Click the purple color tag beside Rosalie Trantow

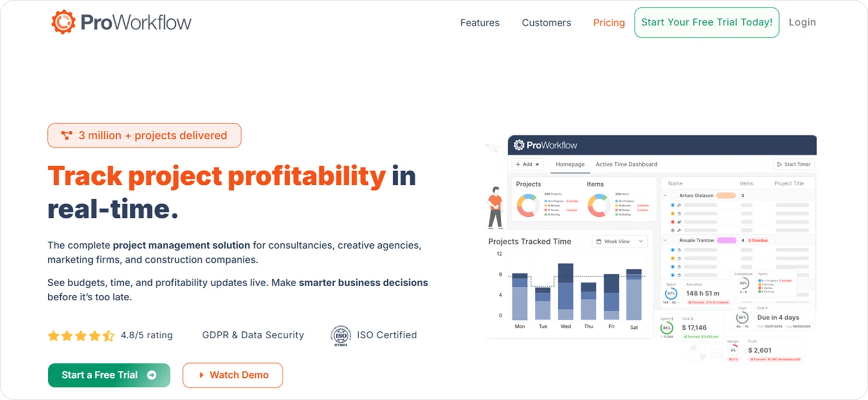pyautogui.click(x=726, y=240)
